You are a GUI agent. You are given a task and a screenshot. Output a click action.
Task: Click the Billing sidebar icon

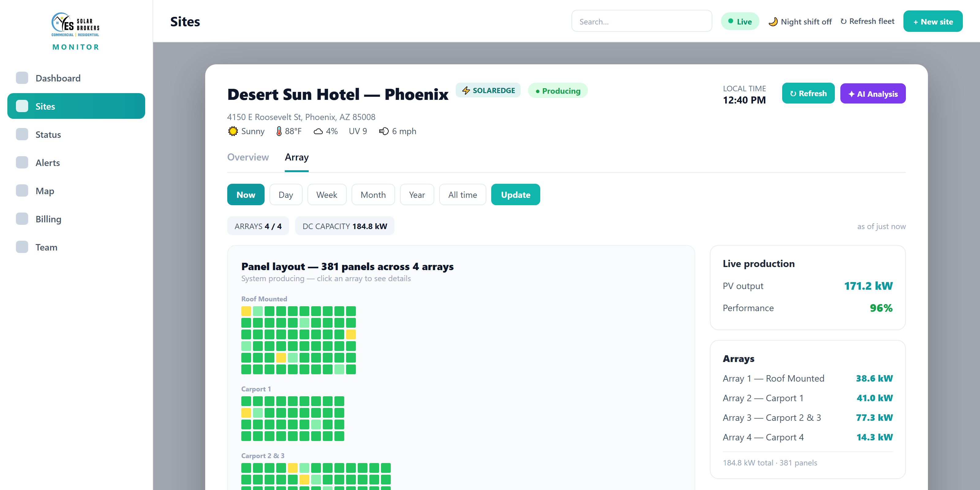22,219
